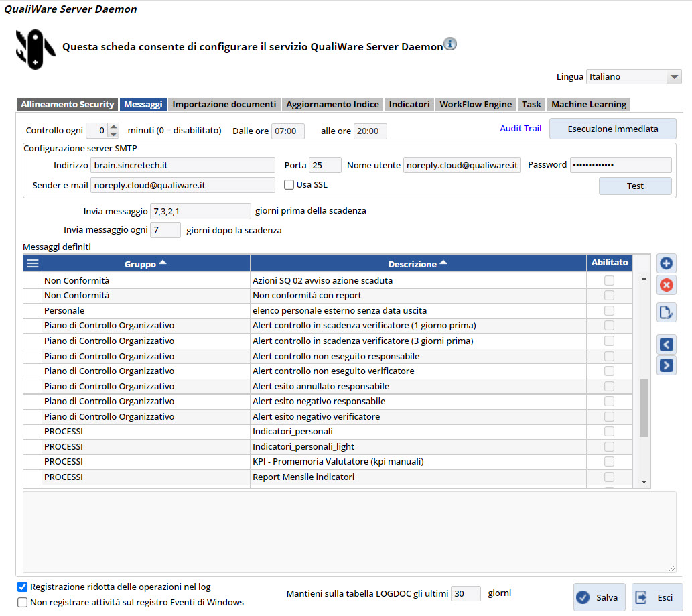Open the Machine Learning tab
The image size is (692, 616).
click(588, 105)
